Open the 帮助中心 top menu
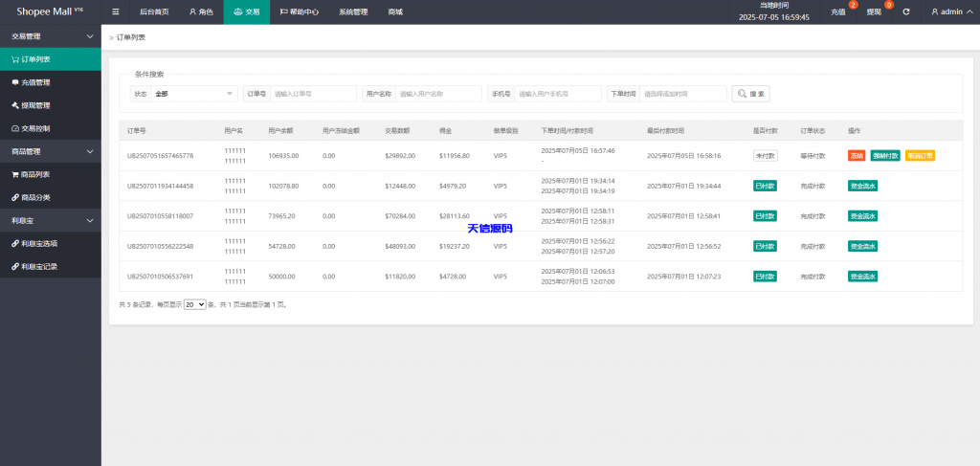 click(x=300, y=11)
